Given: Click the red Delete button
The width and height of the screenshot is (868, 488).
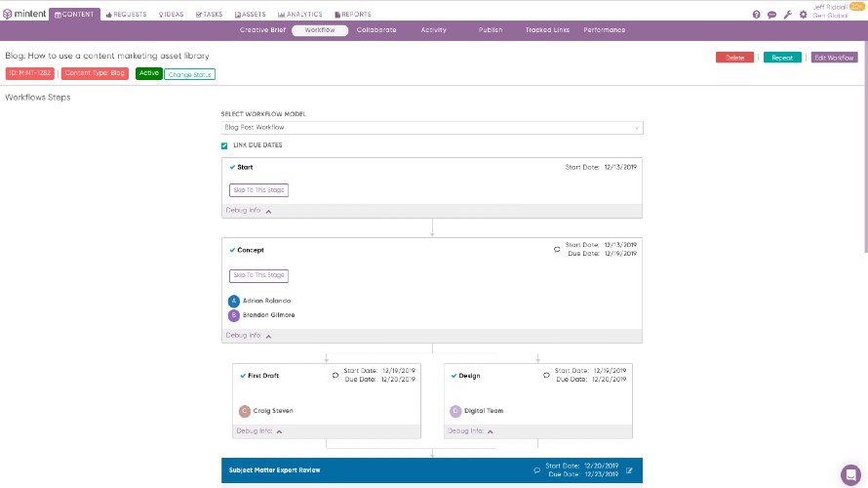Looking at the screenshot, I should pos(734,58).
